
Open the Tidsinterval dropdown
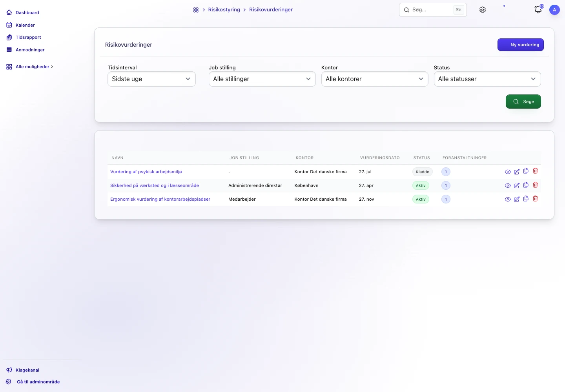click(x=151, y=79)
